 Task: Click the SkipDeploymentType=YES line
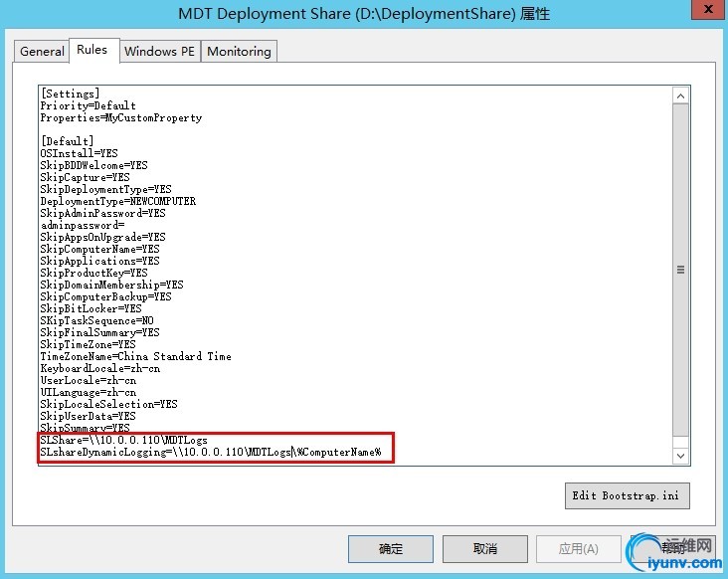coord(106,189)
